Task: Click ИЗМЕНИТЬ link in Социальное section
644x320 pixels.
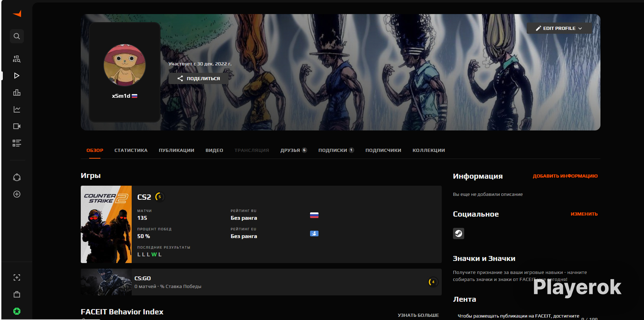Action: coord(584,214)
